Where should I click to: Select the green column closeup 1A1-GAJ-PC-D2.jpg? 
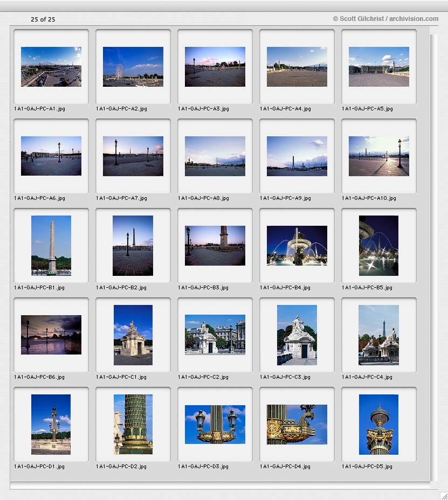(133, 425)
